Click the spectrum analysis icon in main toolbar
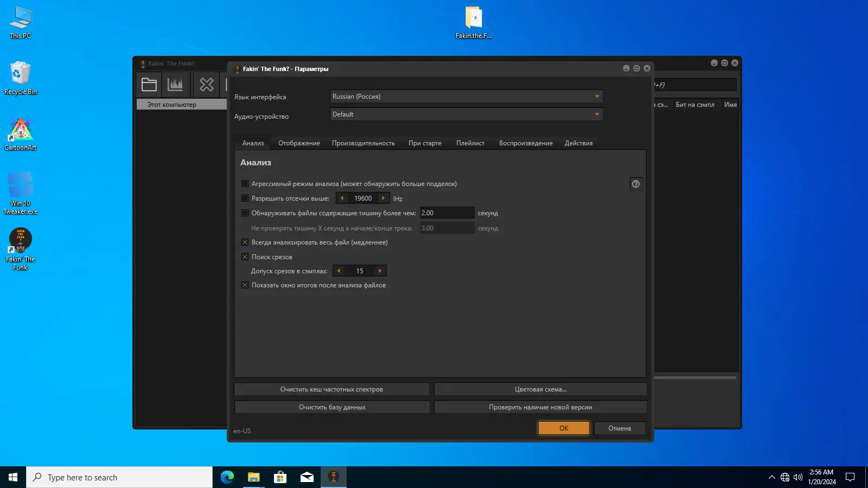868x488 pixels. pos(175,85)
